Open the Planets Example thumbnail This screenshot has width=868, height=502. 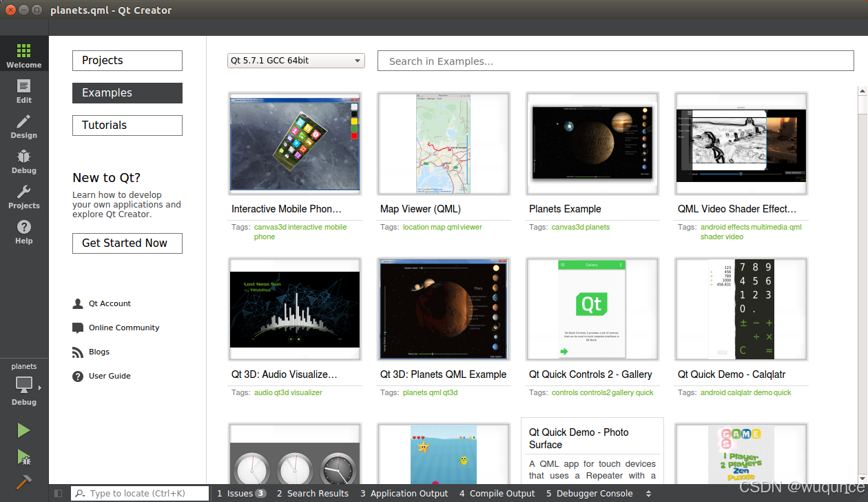tap(592, 144)
